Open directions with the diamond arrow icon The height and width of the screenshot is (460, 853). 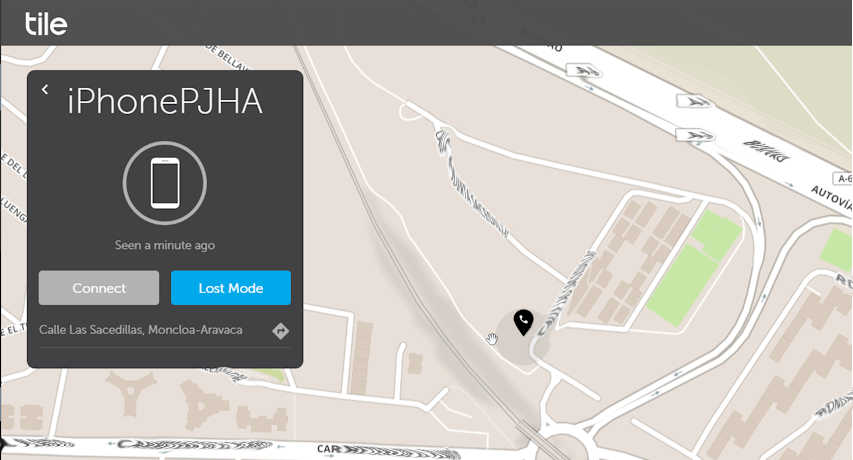coord(280,331)
